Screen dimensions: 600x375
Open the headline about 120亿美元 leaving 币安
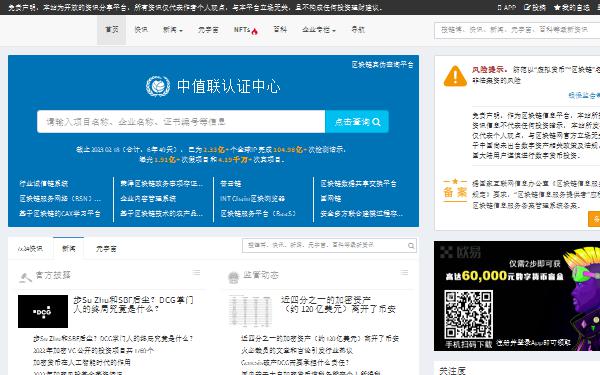tap(338, 305)
